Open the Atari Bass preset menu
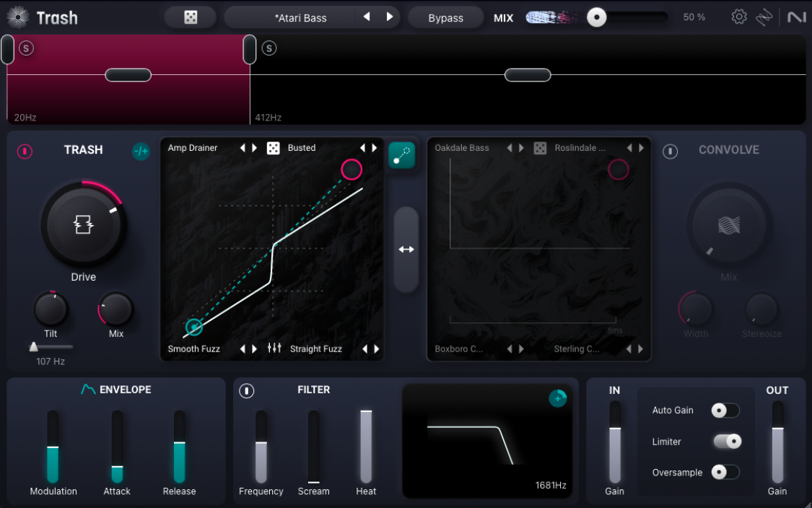This screenshot has height=508, width=812. tap(301, 18)
